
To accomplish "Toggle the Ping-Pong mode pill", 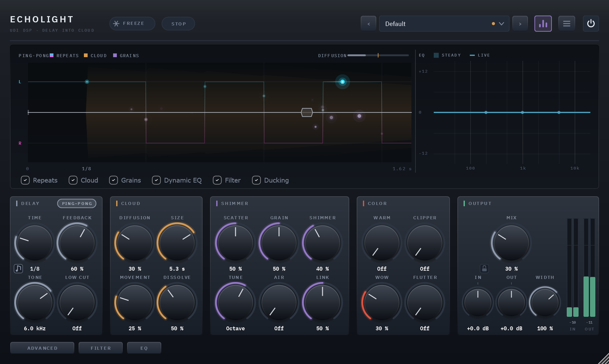I will (x=77, y=203).
